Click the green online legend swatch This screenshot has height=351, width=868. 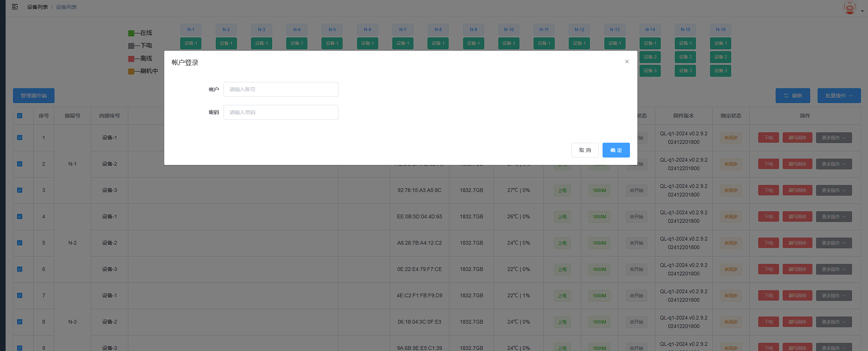click(x=131, y=33)
